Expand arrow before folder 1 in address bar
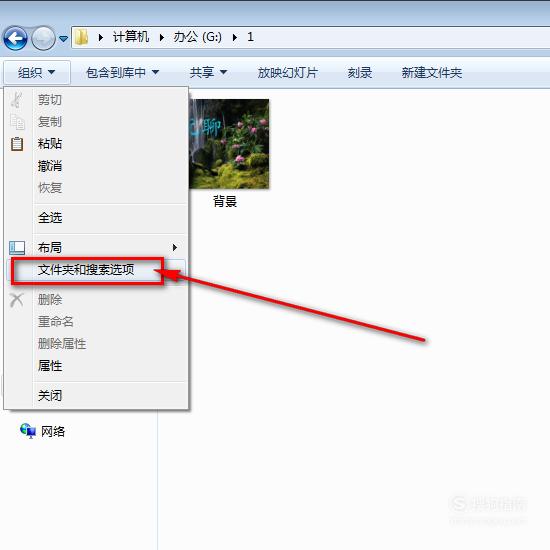The image size is (550, 550). (235, 37)
